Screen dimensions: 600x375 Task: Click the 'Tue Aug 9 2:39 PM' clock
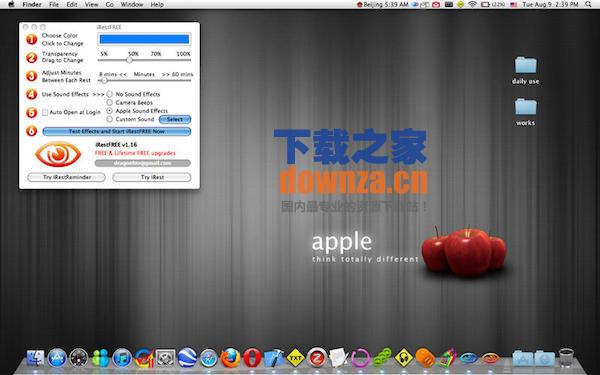click(x=550, y=5)
